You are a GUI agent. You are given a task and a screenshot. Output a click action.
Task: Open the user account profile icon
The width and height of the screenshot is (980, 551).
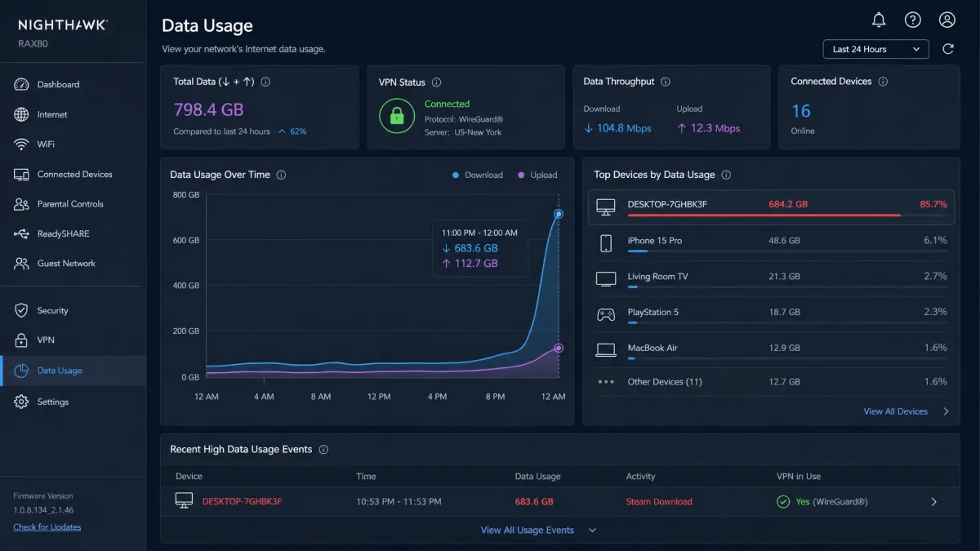(947, 20)
